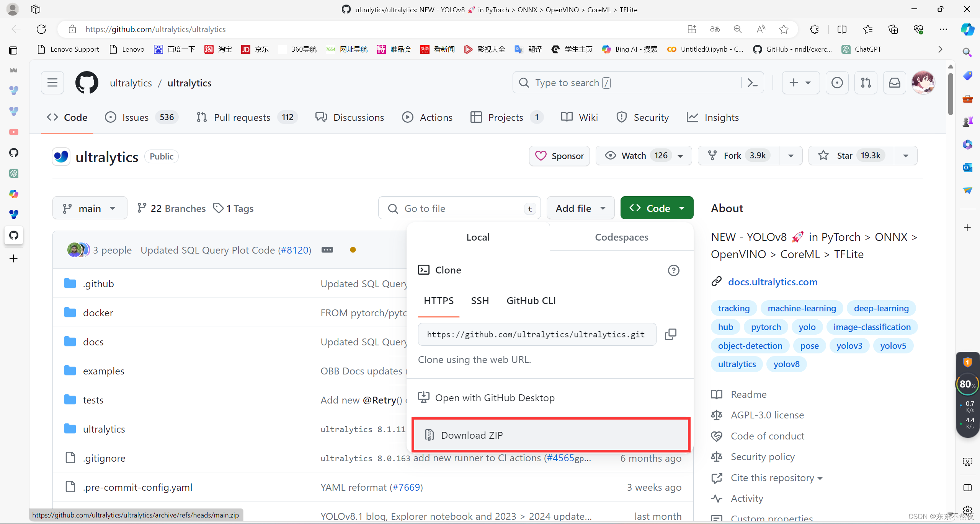This screenshot has height=524, width=980.
Task: Open read aloud icon in address bar
Action: (761, 29)
